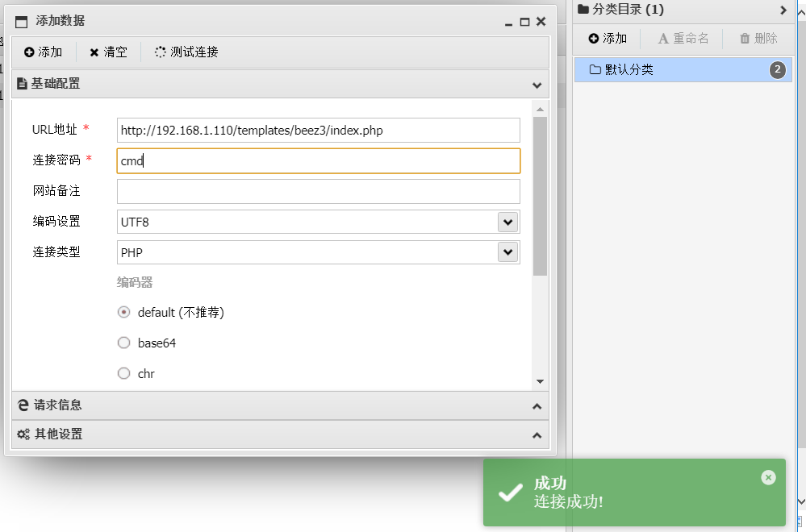Click the 添加 button in dialog toolbar
Image resolution: width=806 pixels, height=532 pixels.
(44, 52)
